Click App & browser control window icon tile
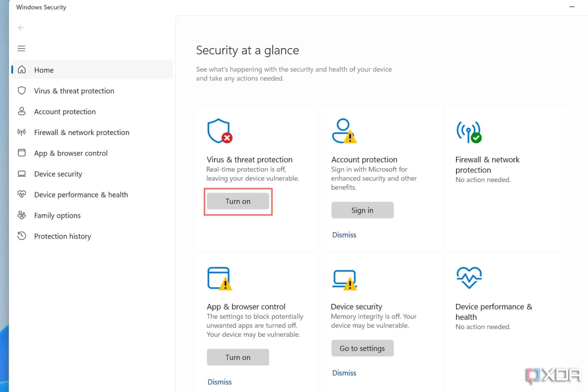The image size is (588, 392). click(220, 278)
